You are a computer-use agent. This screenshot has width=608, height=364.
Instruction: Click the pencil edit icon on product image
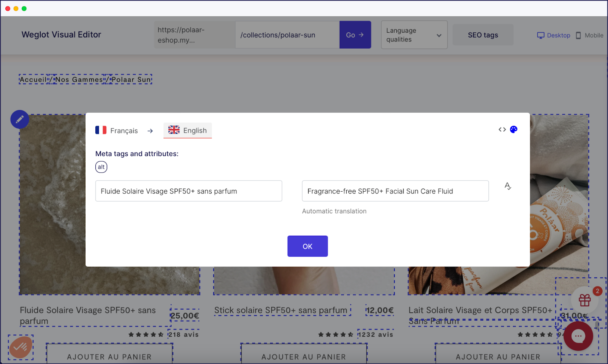coord(20,120)
